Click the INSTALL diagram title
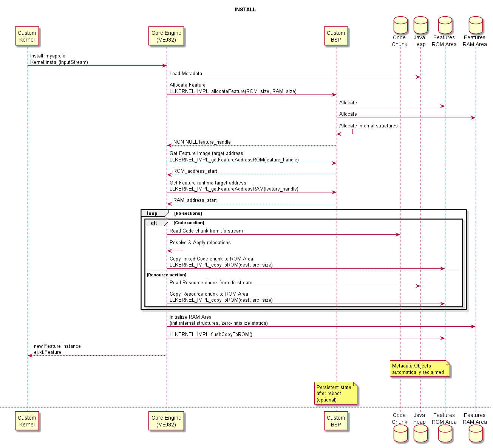Viewport: 493px width, 448px height. pyautogui.click(x=245, y=9)
